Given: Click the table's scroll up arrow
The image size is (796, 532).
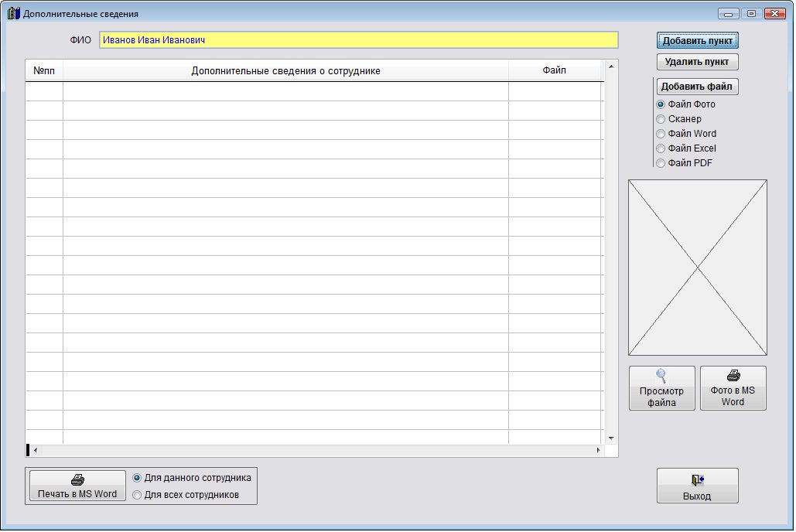Looking at the screenshot, I should click(x=611, y=67).
